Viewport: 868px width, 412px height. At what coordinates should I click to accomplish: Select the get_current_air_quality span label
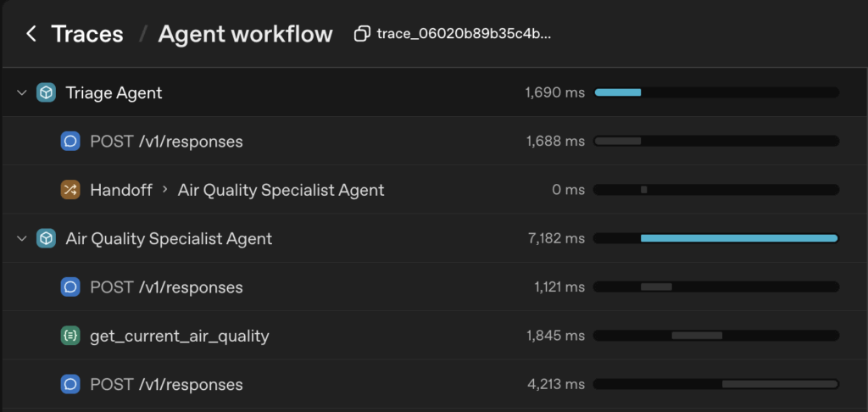click(x=179, y=336)
